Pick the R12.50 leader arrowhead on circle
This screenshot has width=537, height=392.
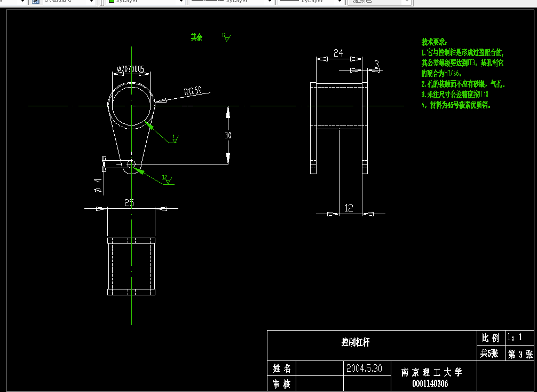(160, 101)
